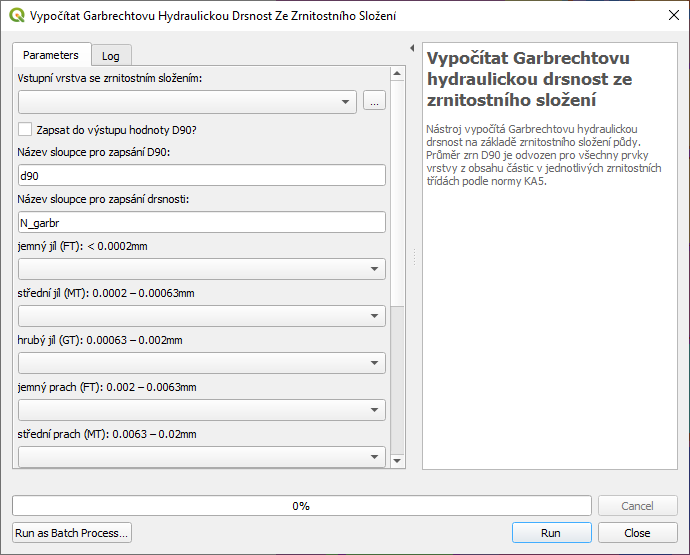The width and height of the screenshot is (690, 555).
Task: Click the d90 column name field
Action: coord(202,175)
